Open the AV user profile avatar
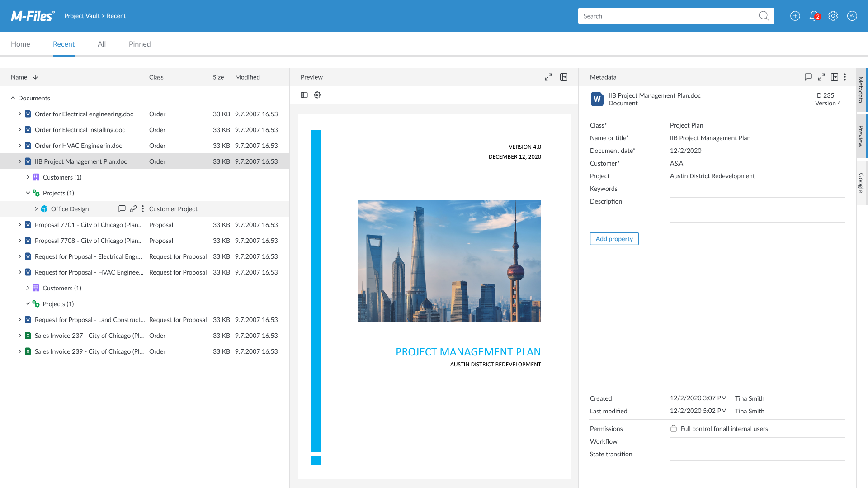 852,16
